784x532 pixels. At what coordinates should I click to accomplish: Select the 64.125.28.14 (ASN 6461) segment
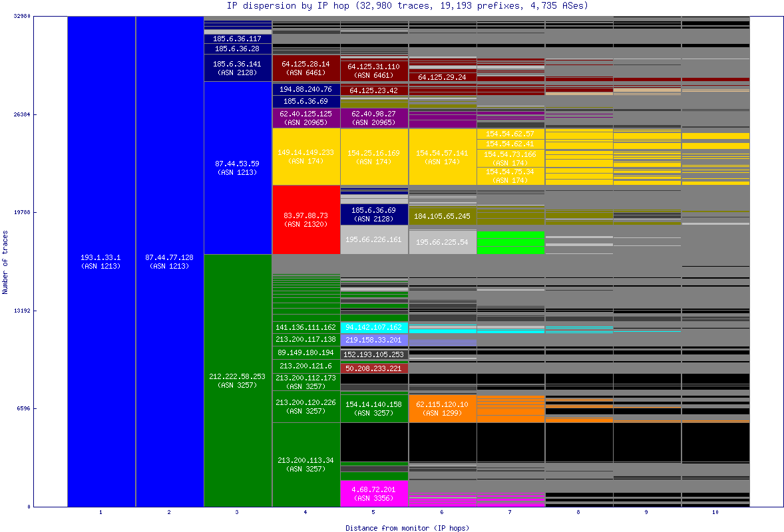(x=305, y=68)
